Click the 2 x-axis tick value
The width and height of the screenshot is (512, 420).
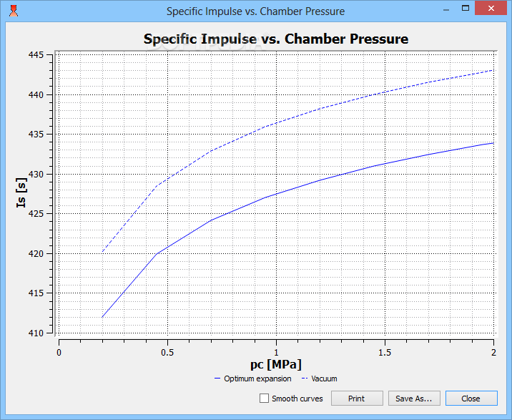493,353
